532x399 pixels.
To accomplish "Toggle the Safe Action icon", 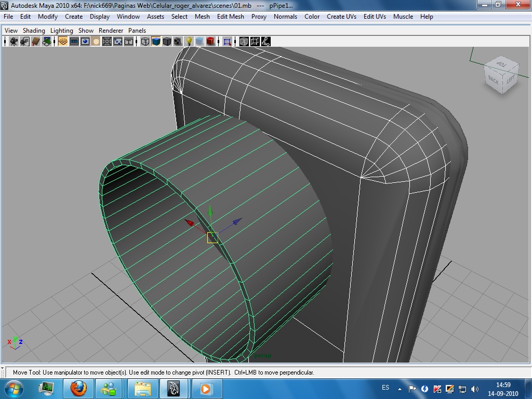I will click(x=118, y=42).
